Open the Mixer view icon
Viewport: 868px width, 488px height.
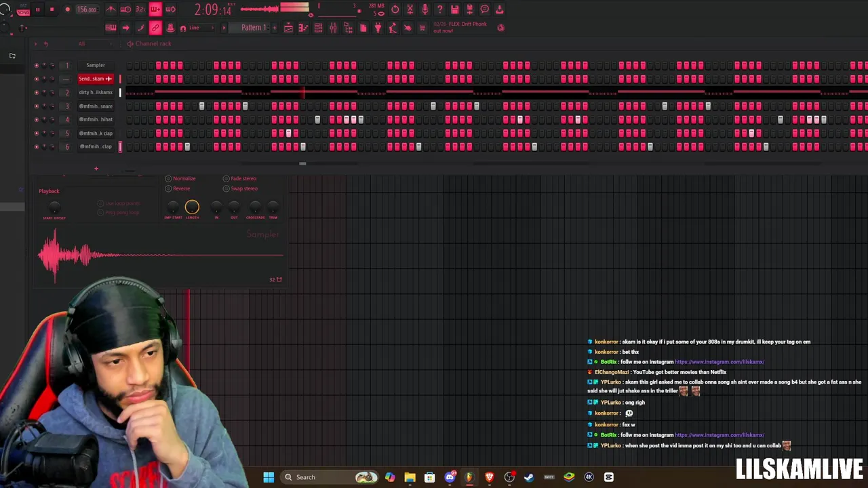coord(333,28)
